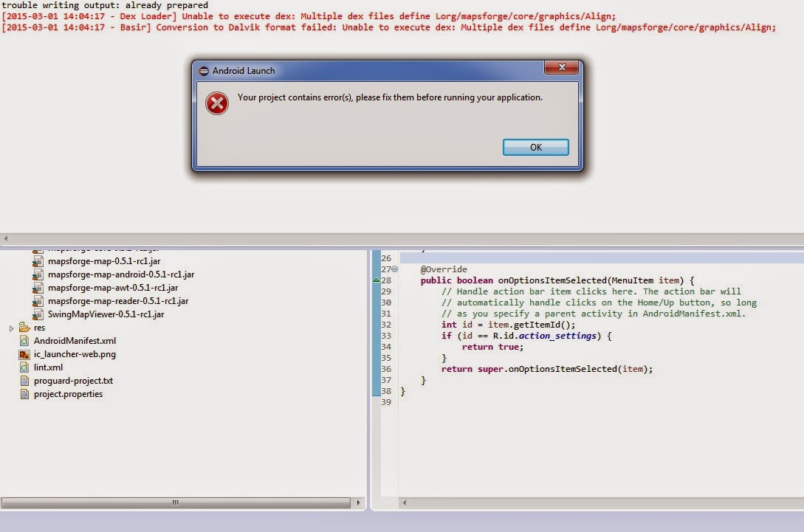Click the proguard-project.txt file icon
Screen dimensions: 804x532
click(24, 381)
